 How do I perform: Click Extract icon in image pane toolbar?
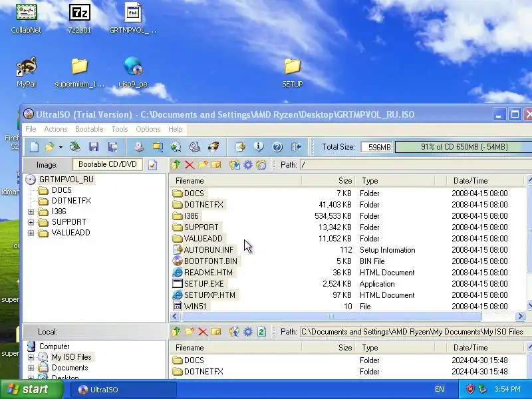[x=235, y=165]
